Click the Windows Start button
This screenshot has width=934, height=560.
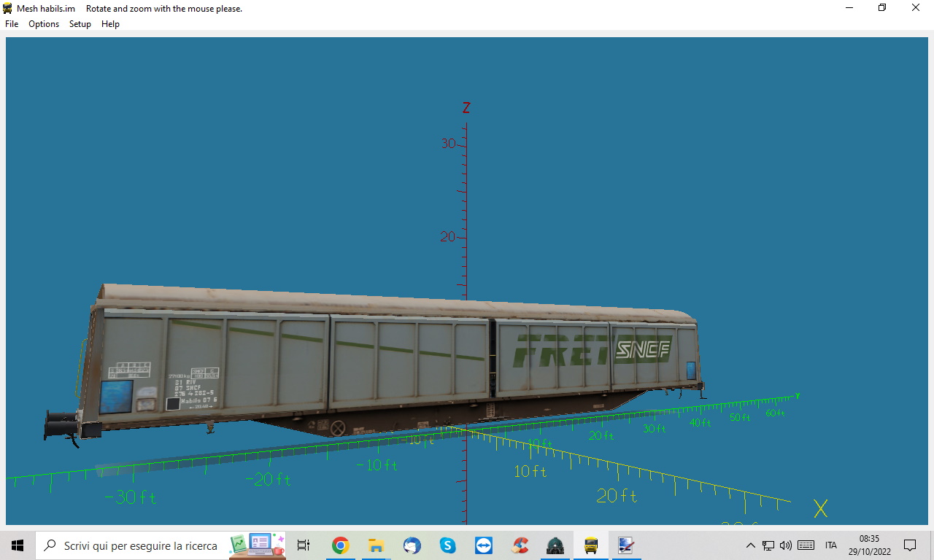pyautogui.click(x=18, y=545)
